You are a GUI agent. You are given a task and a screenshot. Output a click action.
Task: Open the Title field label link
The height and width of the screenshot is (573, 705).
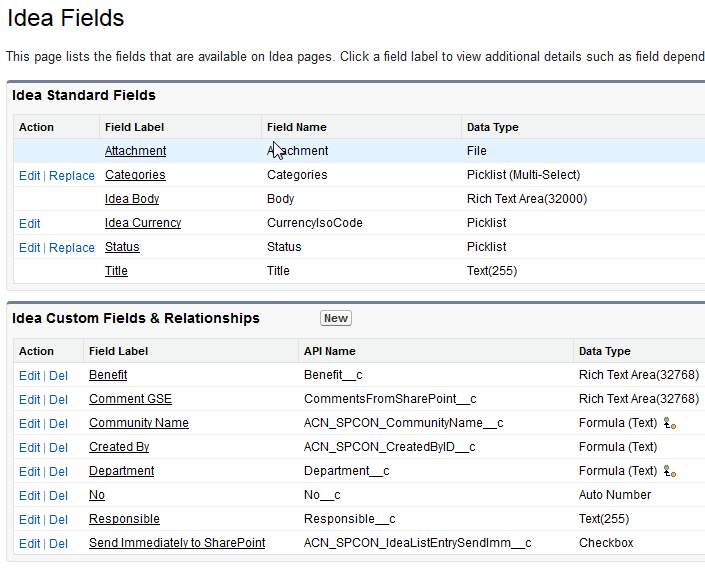coord(116,271)
